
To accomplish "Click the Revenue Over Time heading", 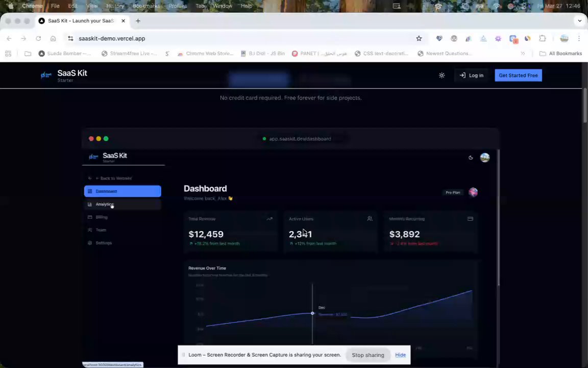I will [207, 268].
